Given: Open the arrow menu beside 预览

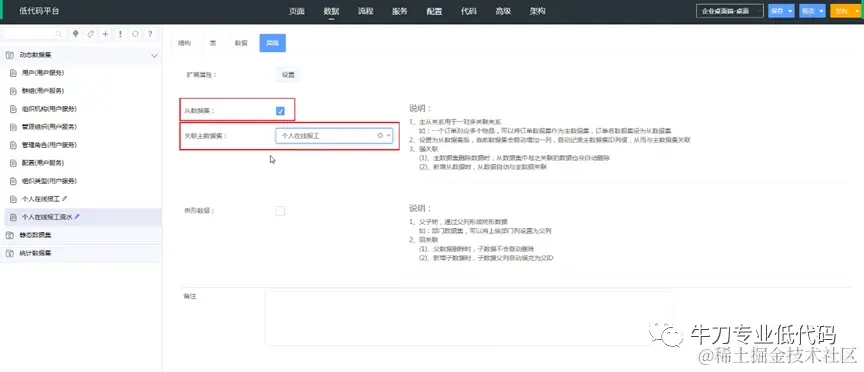Looking at the screenshot, I should [x=822, y=11].
